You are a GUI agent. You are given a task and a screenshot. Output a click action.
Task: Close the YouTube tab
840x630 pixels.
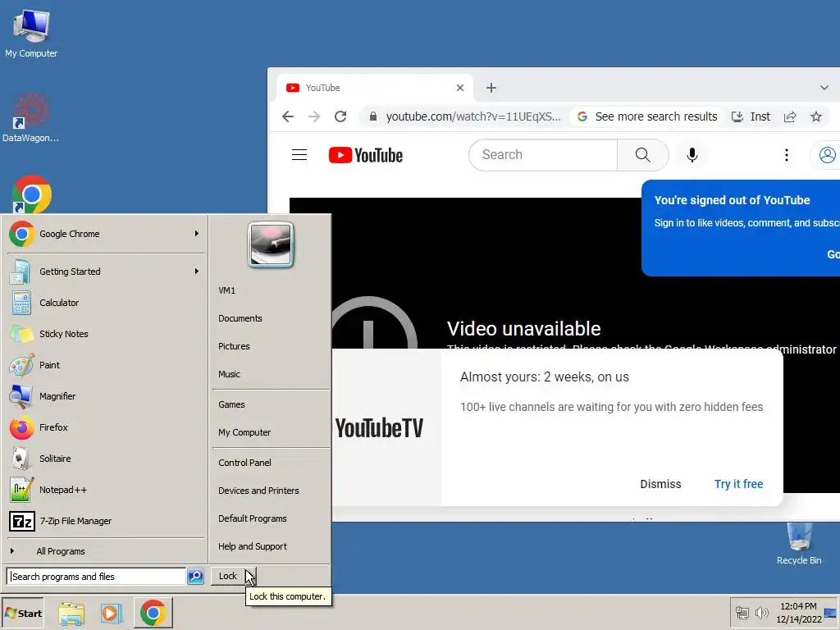tap(459, 88)
